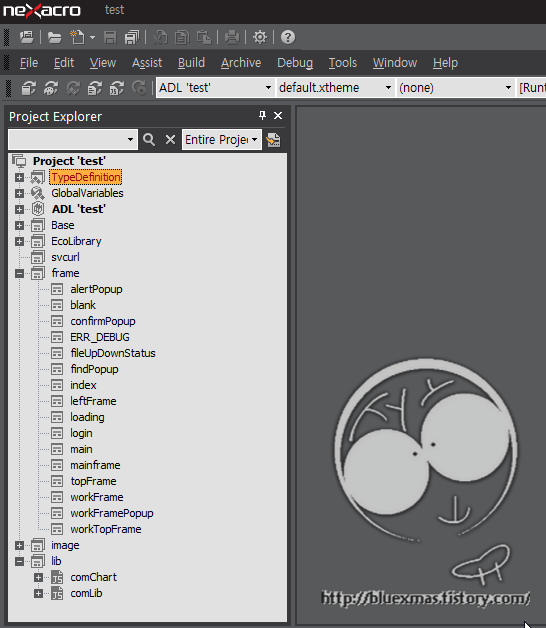Viewport: 546px width, 628px height.
Task: Open the dropdown arrow beside the New icon
Action: 93,38
